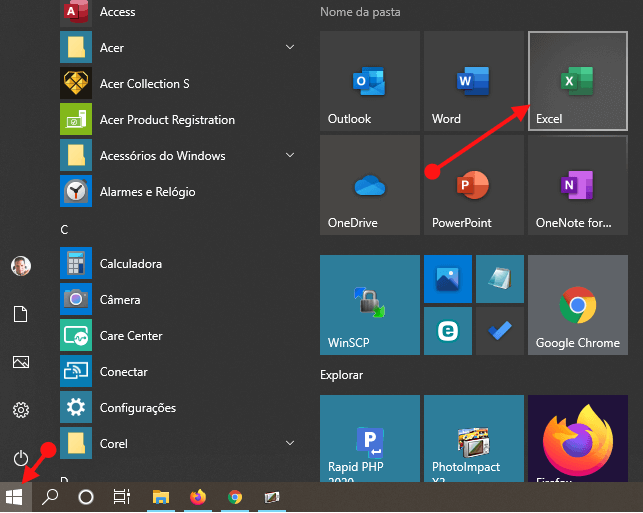Open the OneDrive tile

point(369,185)
